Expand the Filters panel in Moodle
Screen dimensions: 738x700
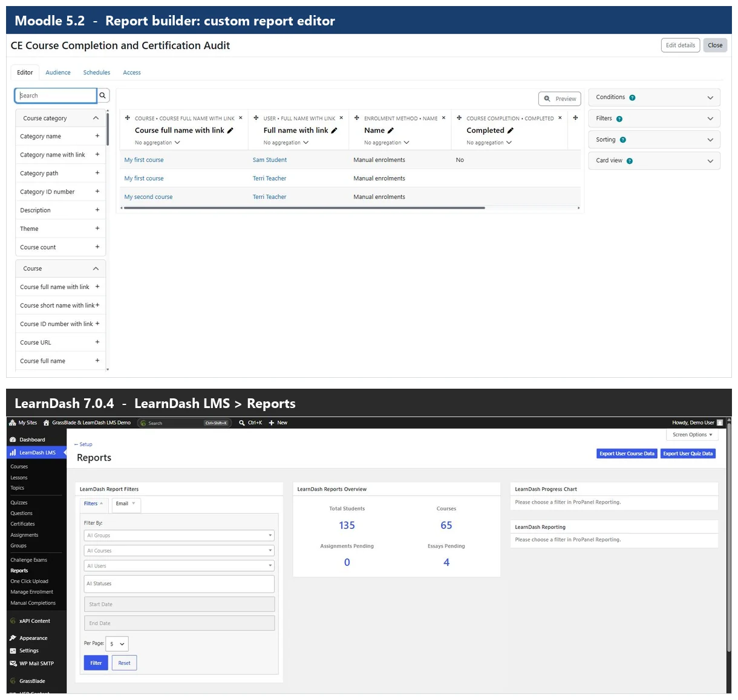coord(710,118)
